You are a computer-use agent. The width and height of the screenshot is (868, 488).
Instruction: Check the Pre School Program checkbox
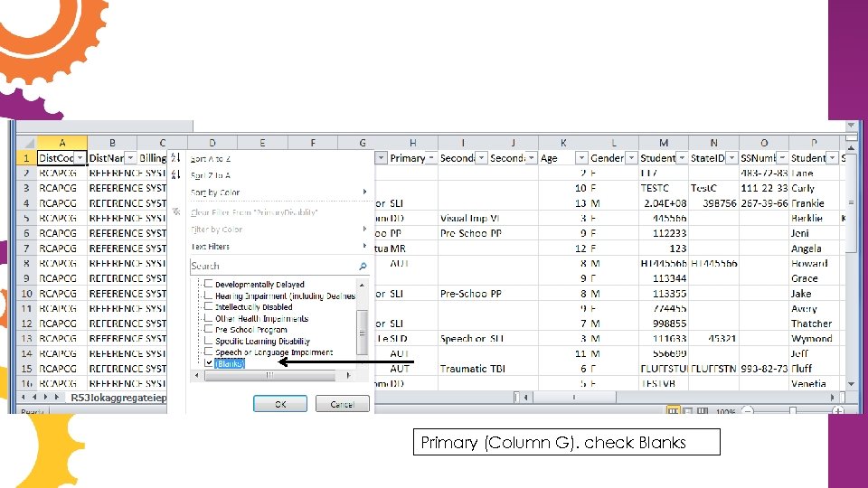pos(208,329)
